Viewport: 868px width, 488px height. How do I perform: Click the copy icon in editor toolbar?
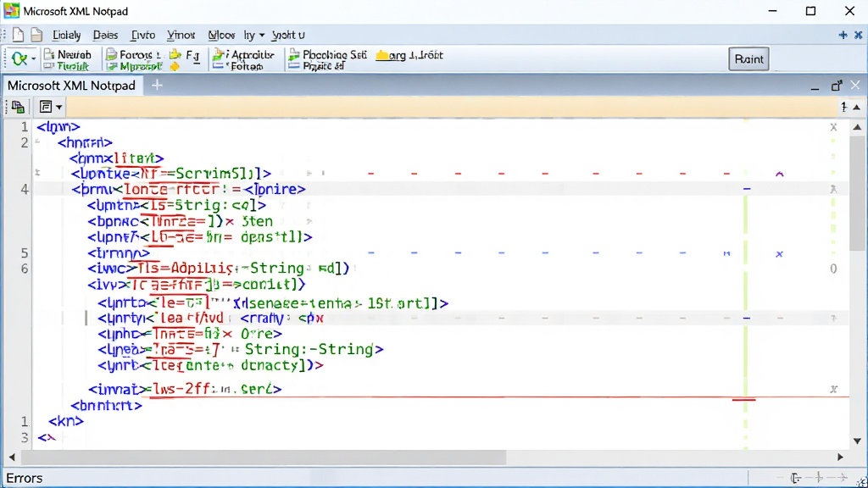click(18, 107)
